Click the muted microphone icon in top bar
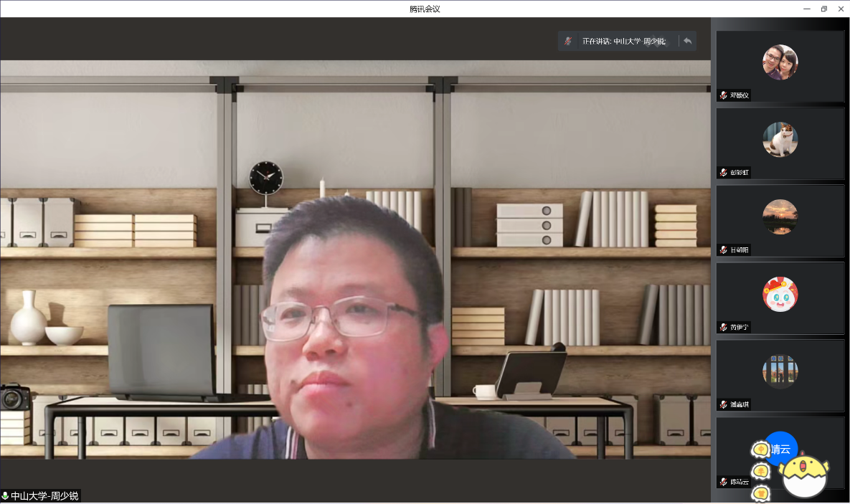This screenshot has height=504, width=850. point(568,42)
